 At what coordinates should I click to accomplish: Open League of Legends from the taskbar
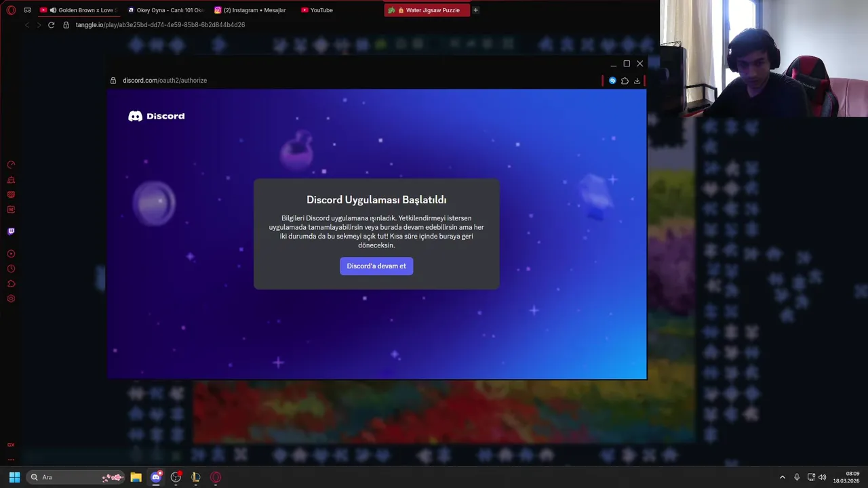(195, 477)
